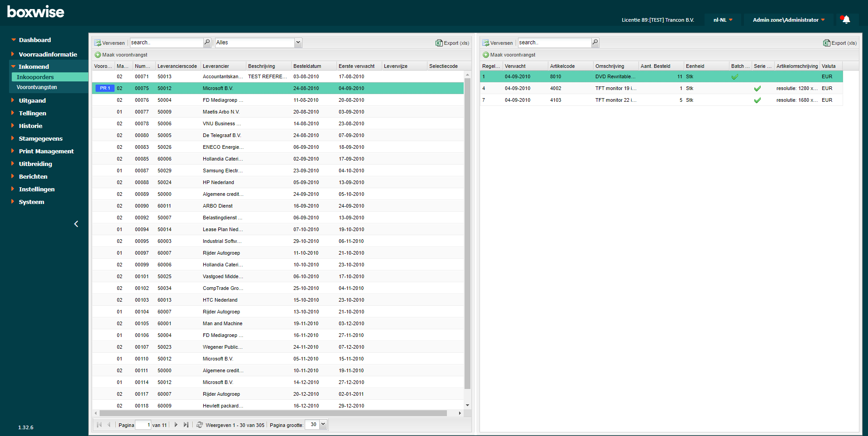Open the page size dropdown showing 30

point(323,424)
